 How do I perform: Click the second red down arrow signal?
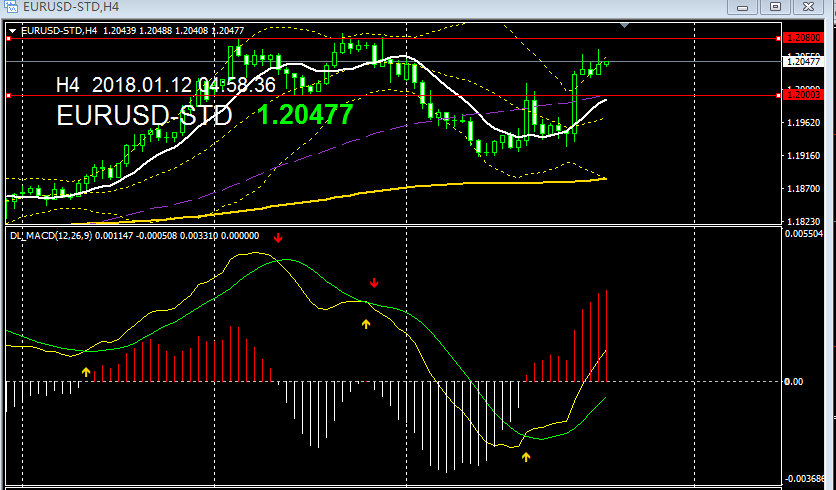374,282
